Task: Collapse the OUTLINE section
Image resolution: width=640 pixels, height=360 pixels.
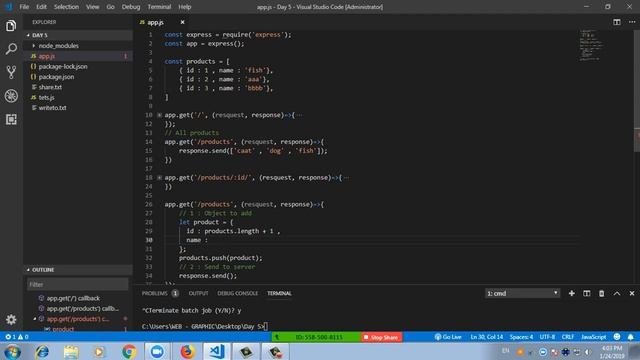Action: [x=28, y=270]
